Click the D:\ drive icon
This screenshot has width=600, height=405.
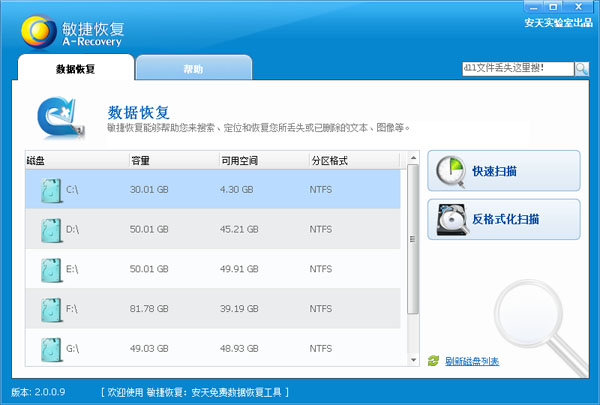coord(49,229)
